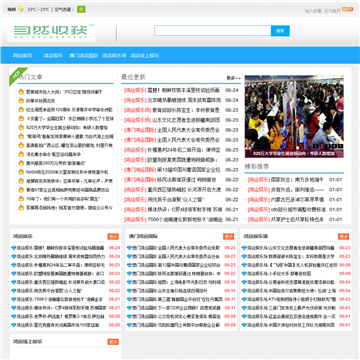Open the 澳门鸿运国际 navigation tab
This screenshot has width=360, height=360.
[x=83, y=56]
